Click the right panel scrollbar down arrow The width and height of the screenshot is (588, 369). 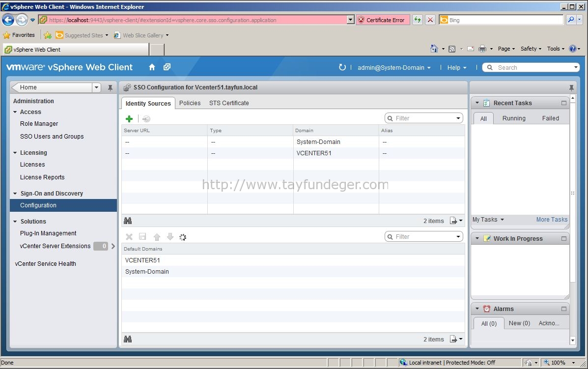pos(572,340)
